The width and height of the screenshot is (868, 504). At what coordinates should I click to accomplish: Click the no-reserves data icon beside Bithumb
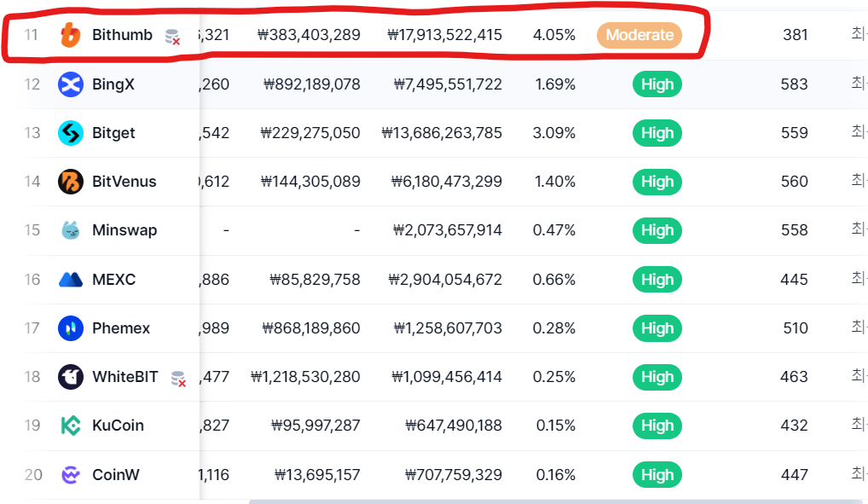[x=173, y=38]
